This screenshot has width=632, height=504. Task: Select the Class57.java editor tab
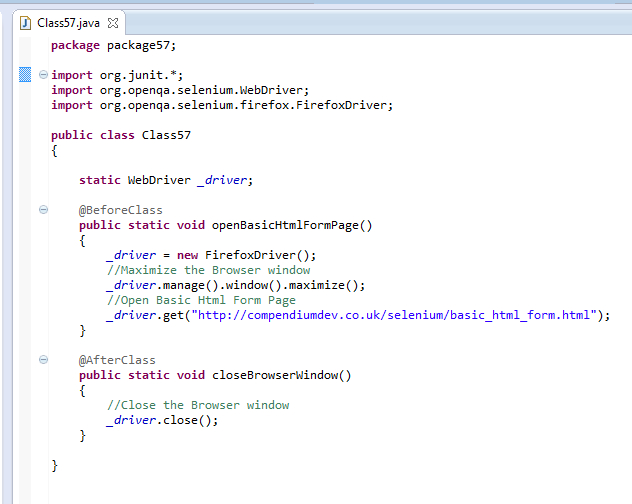pos(69,23)
